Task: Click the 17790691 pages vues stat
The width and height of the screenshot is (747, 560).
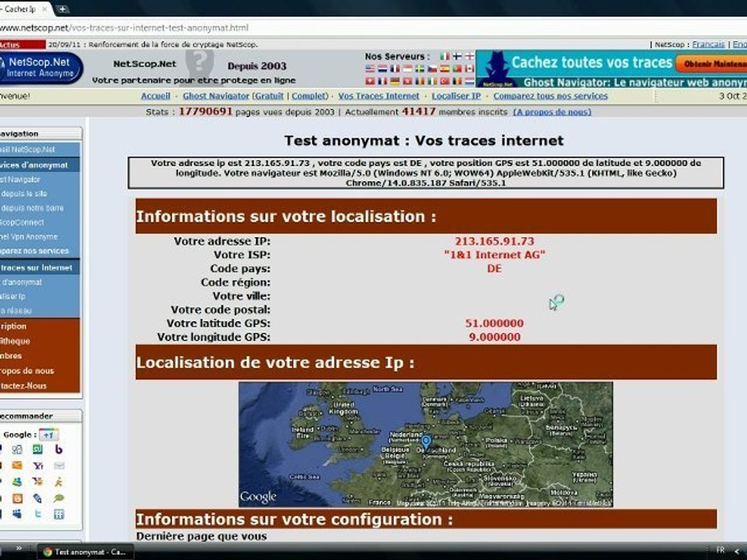Action: click(x=205, y=112)
